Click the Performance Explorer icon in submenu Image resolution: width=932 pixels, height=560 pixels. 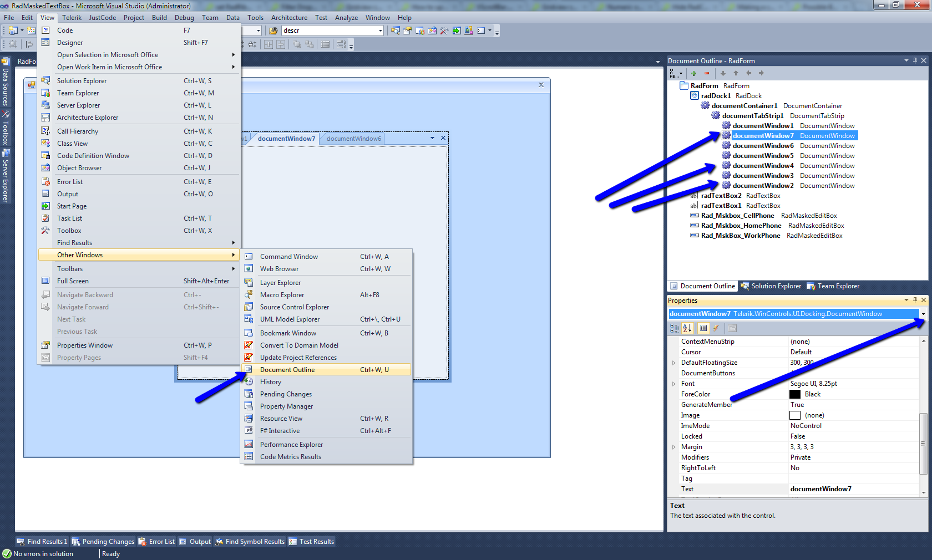tap(249, 445)
